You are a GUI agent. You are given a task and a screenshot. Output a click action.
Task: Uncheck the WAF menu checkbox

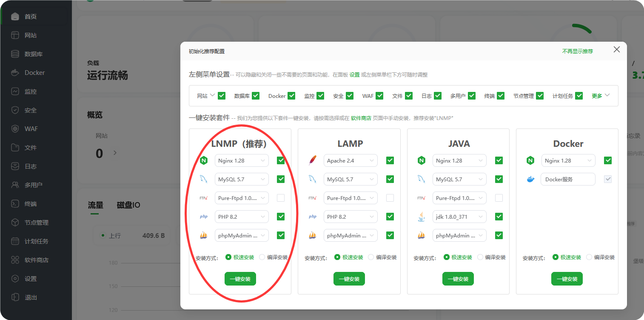click(379, 96)
